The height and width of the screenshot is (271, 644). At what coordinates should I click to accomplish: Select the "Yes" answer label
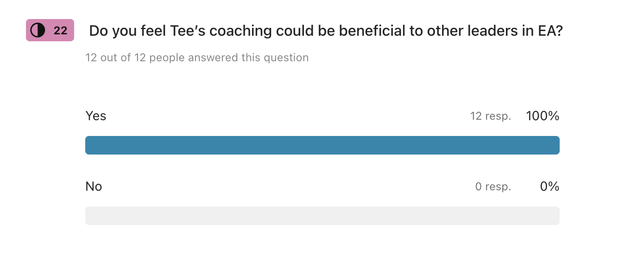point(96,116)
